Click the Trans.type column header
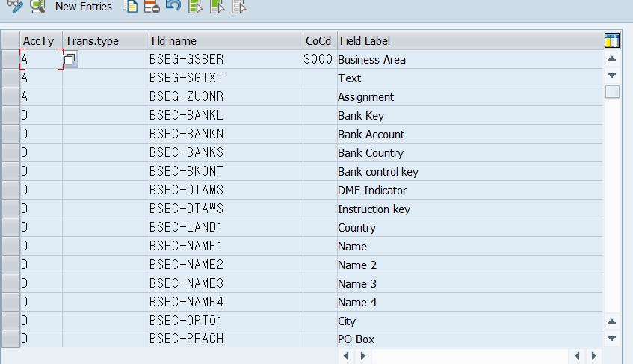This screenshot has width=633, height=364. point(106,41)
